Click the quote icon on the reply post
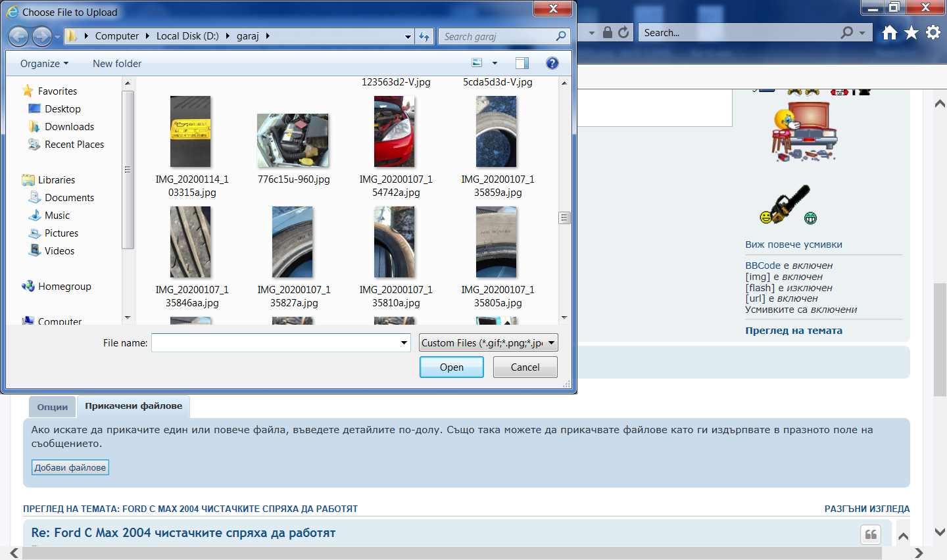947x560 pixels. [x=870, y=534]
